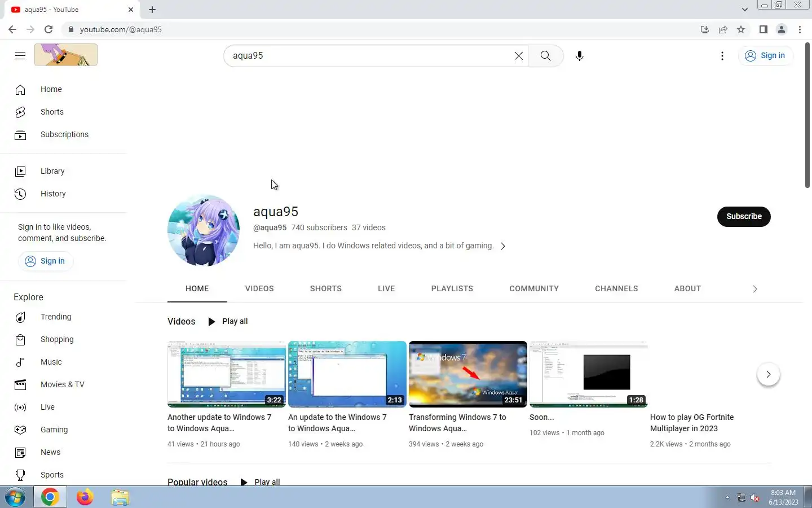Show next videos in carousel
Viewport: 812px width, 508px height.
pos(768,374)
